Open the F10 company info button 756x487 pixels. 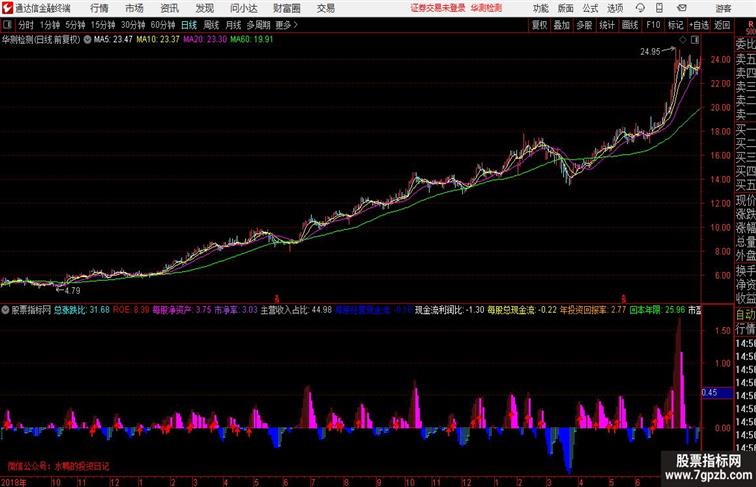pos(653,25)
